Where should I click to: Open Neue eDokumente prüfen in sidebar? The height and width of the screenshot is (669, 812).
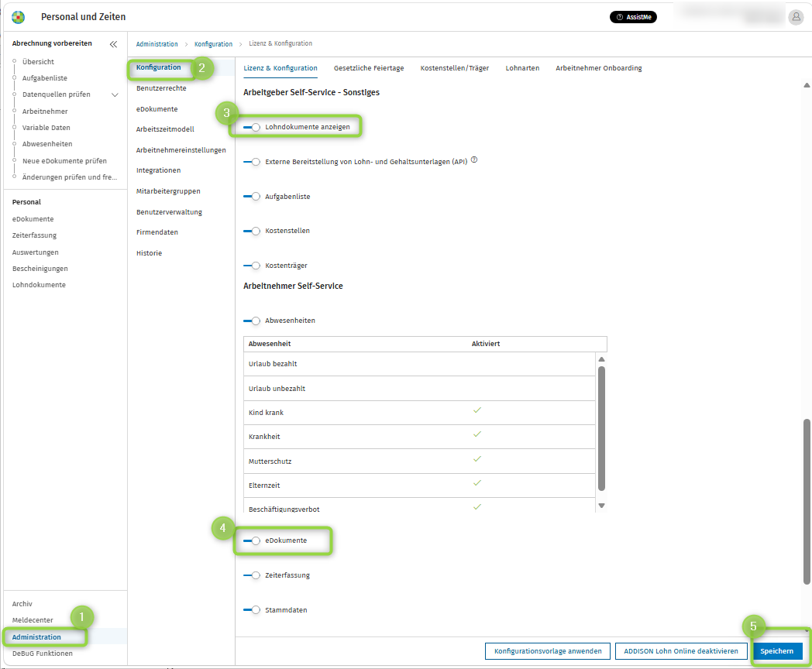tap(64, 161)
